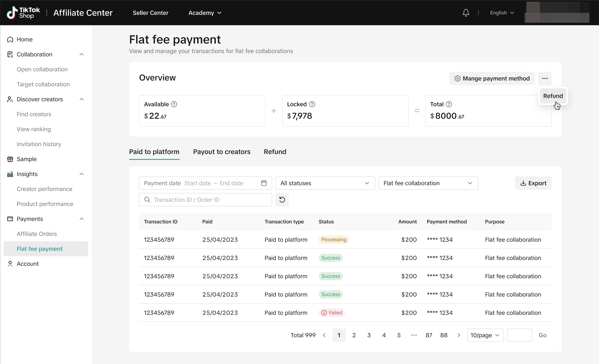Go to next page arrow
599x364 pixels.
[459, 335]
